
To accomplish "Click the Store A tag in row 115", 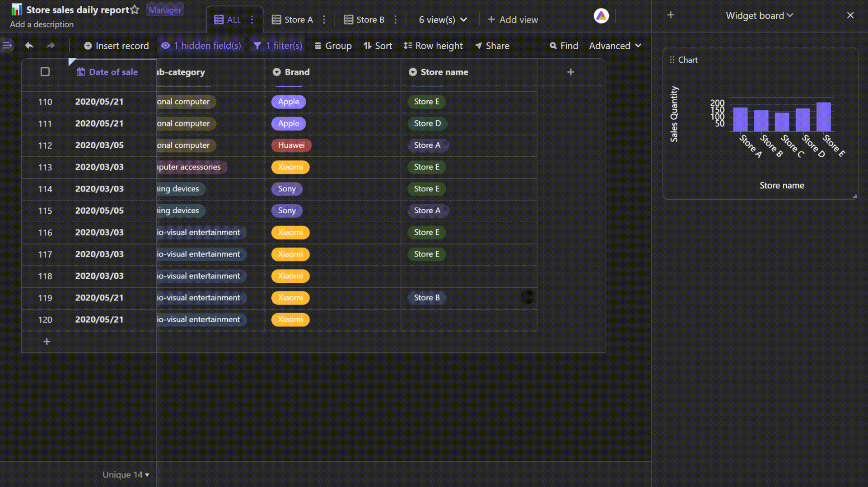I will pos(427,211).
